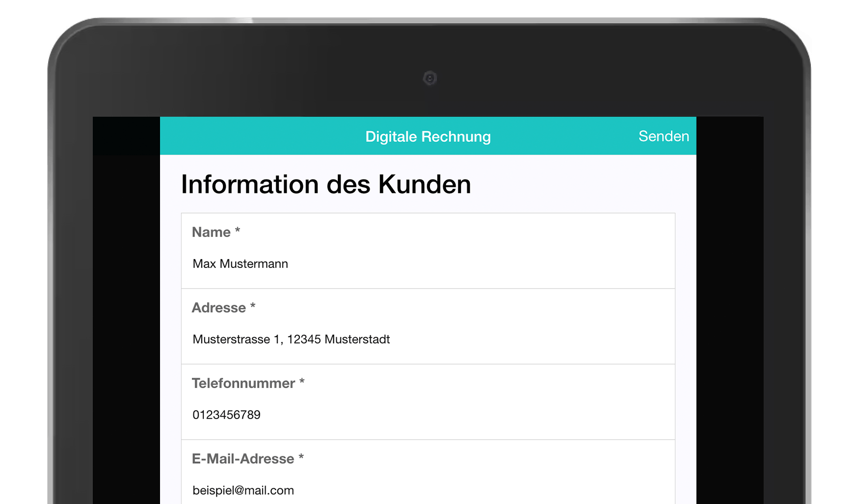Click the Telefonnummer * label

click(x=248, y=383)
